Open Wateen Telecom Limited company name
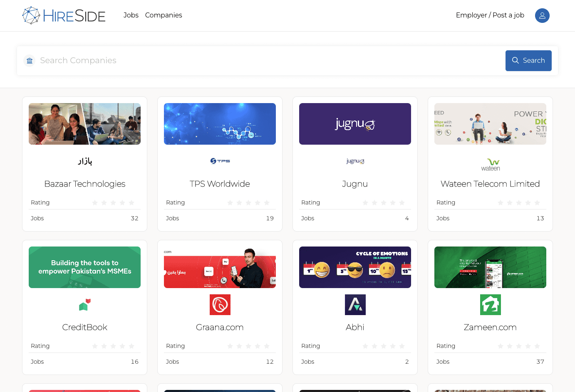Screen dimensions: 575x392 tap(490, 184)
